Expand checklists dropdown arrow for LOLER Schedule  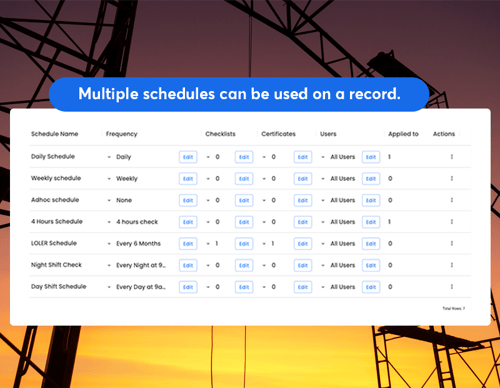click(x=208, y=244)
